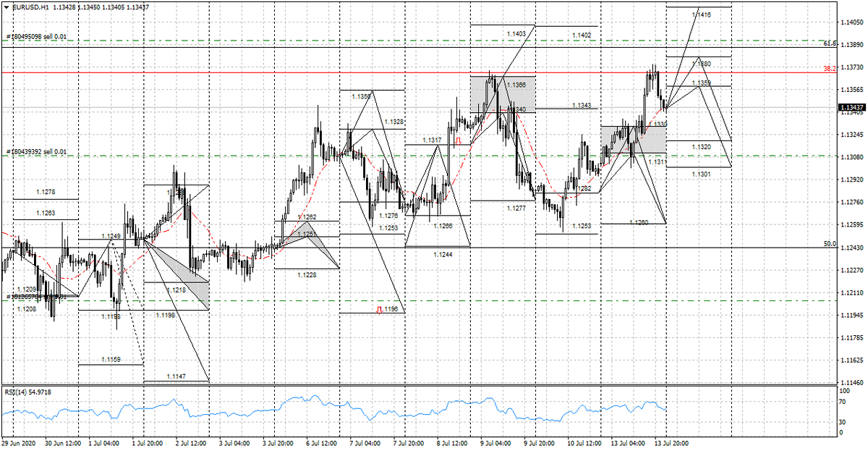Screen dimensions: 868x451
Task: Select the 1.1228 level label
Action: (306, 274)
